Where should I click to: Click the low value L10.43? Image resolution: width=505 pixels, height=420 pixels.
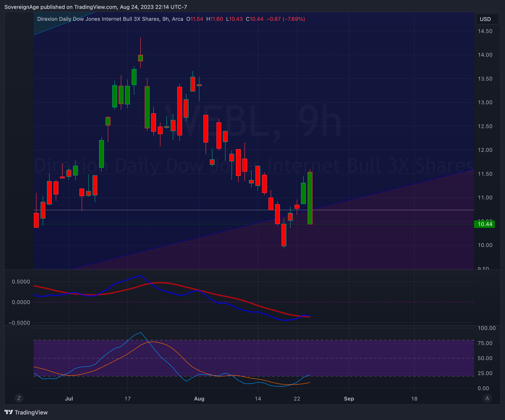point(234,19)
